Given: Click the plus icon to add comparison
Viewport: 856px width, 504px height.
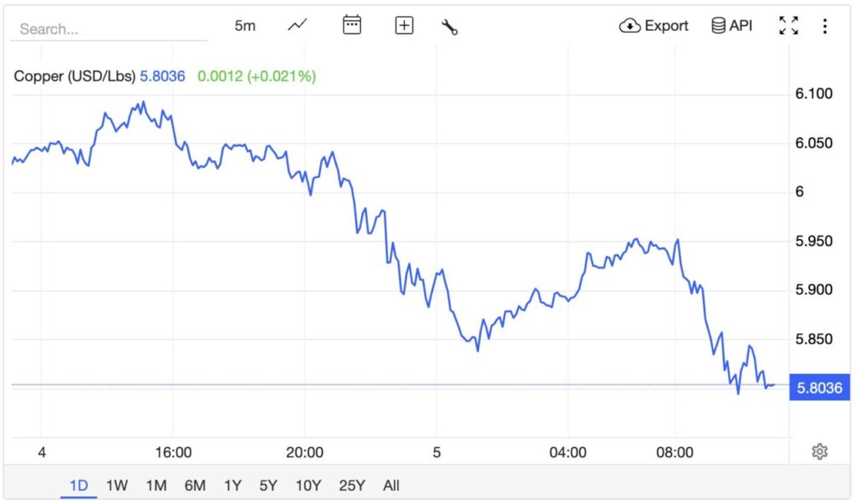Looking at the screenshot, I should pos(404,26).
